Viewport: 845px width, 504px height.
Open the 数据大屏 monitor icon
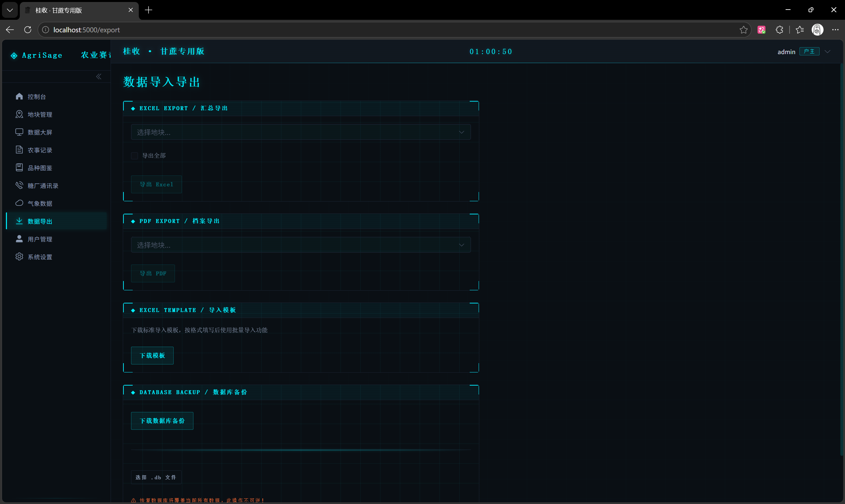(19, 132)
